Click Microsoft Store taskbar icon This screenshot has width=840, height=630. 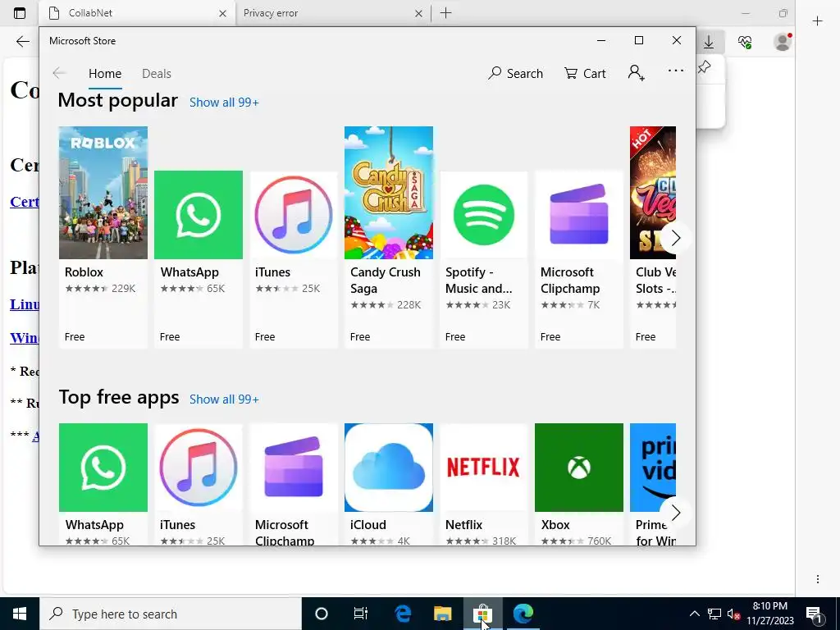point(482,614)
